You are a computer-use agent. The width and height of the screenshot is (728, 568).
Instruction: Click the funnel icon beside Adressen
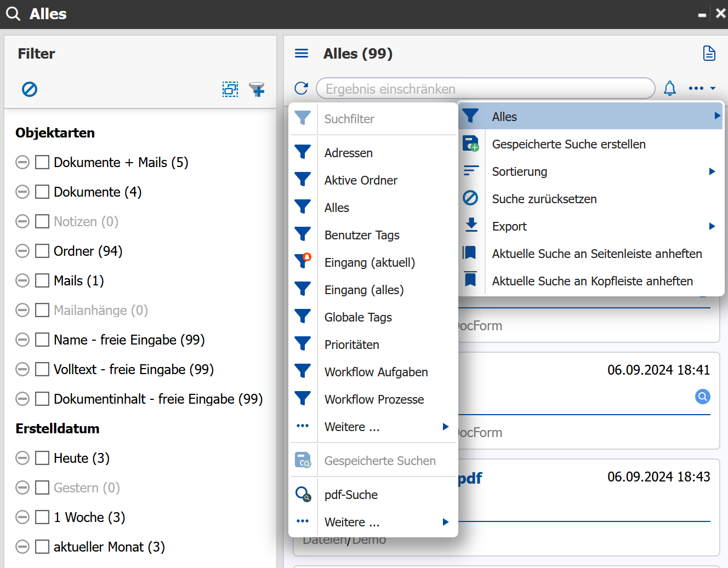click(x=303, y=152)
